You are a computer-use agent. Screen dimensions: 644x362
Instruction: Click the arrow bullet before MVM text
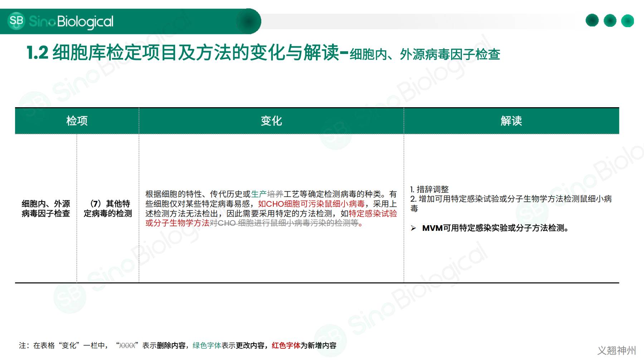413,228
